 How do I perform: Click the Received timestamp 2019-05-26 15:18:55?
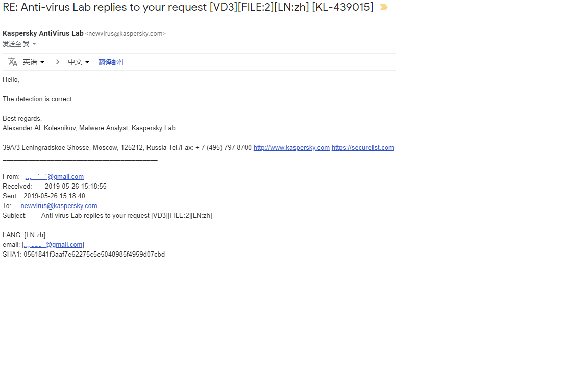click(76, 187)
